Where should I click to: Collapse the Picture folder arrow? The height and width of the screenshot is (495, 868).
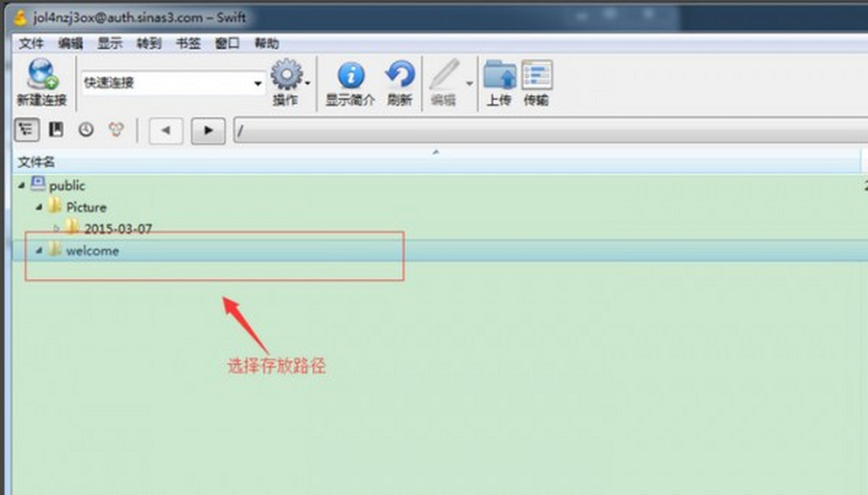pos(39,208)
